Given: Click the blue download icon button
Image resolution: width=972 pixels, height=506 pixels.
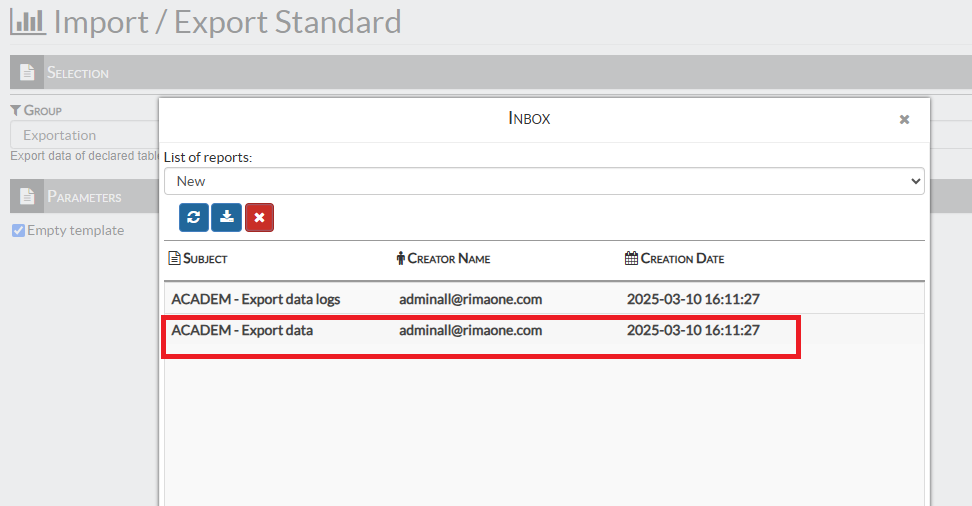Looking at the screenshot, I should 227,217.
